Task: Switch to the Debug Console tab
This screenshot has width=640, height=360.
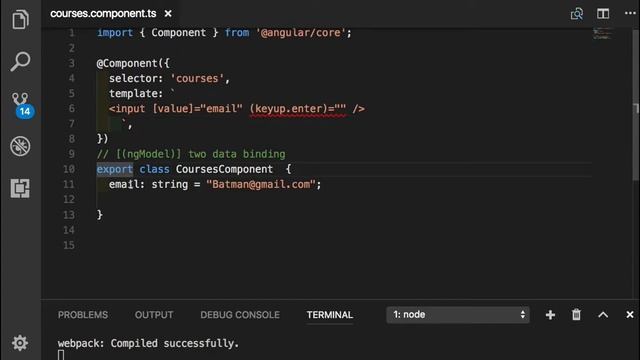Action: coord(240,315)
